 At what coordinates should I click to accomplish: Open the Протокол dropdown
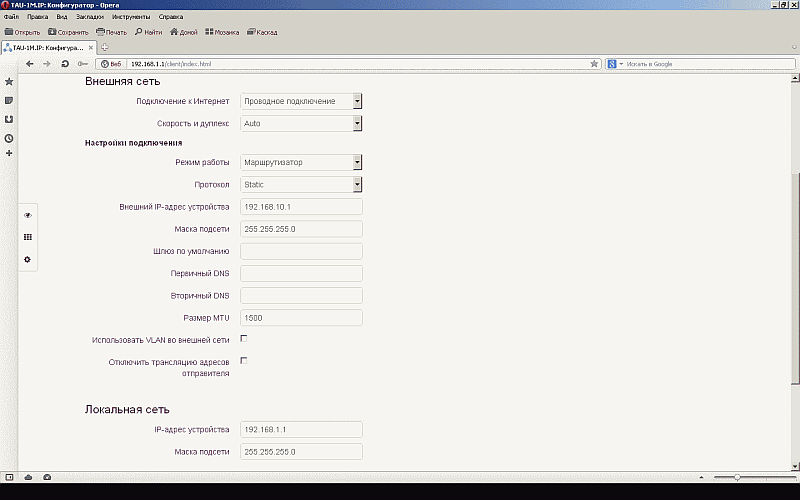click(301, 184)
